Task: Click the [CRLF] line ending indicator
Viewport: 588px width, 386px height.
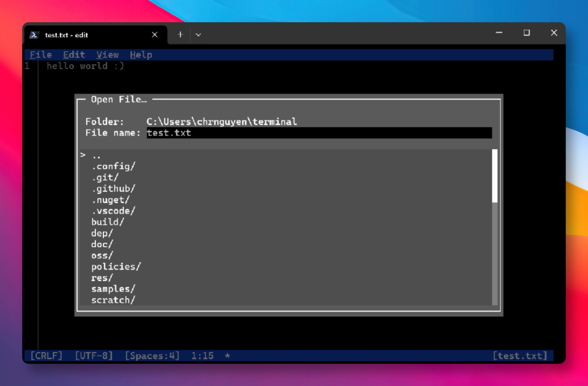Action: 46,356
